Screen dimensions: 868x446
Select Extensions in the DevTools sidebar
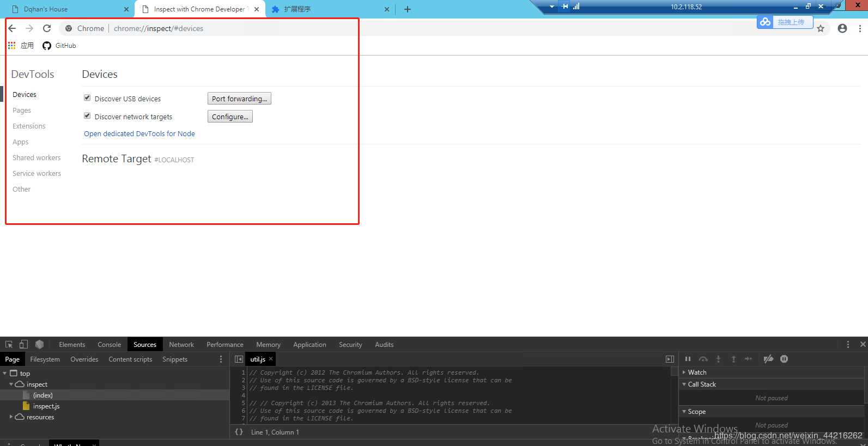[x=29, y=126]
